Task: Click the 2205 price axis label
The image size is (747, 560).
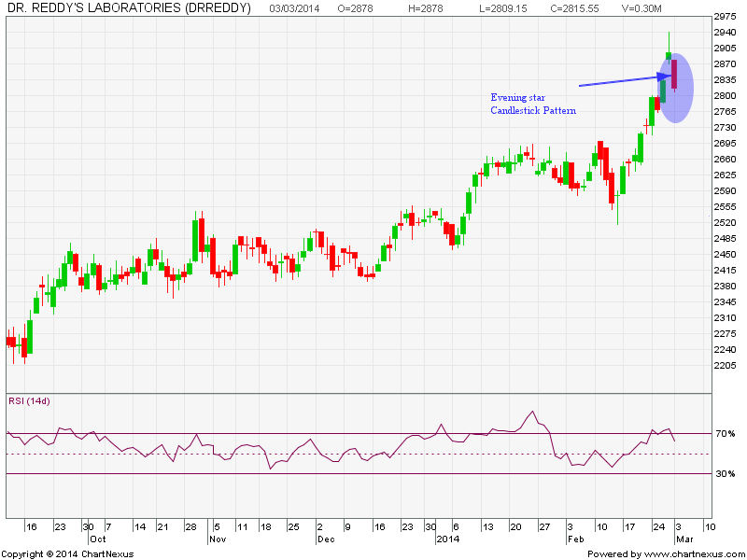Action: click(726, 365)
